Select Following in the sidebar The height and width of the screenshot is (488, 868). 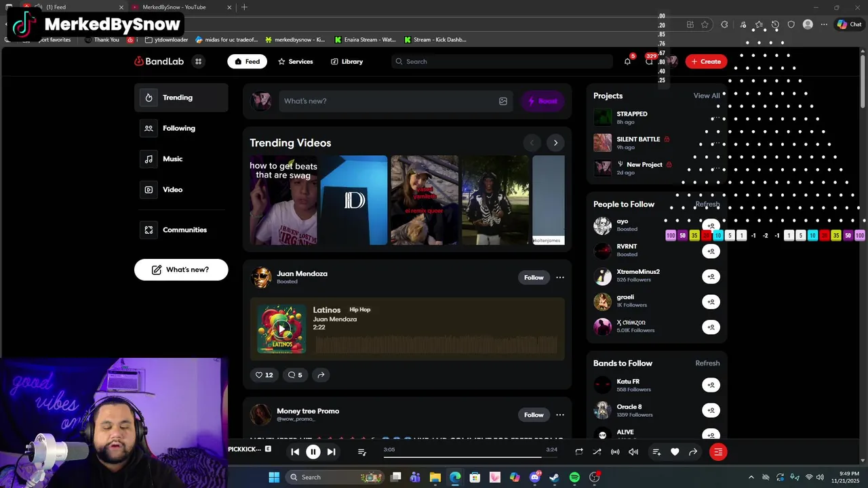tap(181, 128)
